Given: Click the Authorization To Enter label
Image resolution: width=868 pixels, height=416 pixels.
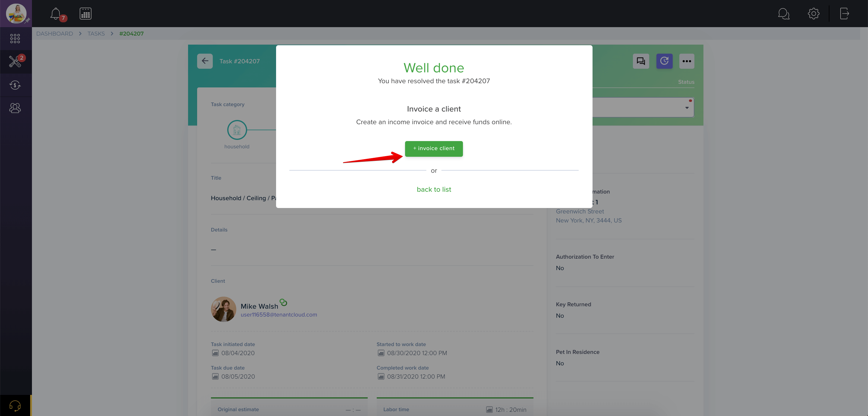Looking at the screenshot, I should click(585, 257).
